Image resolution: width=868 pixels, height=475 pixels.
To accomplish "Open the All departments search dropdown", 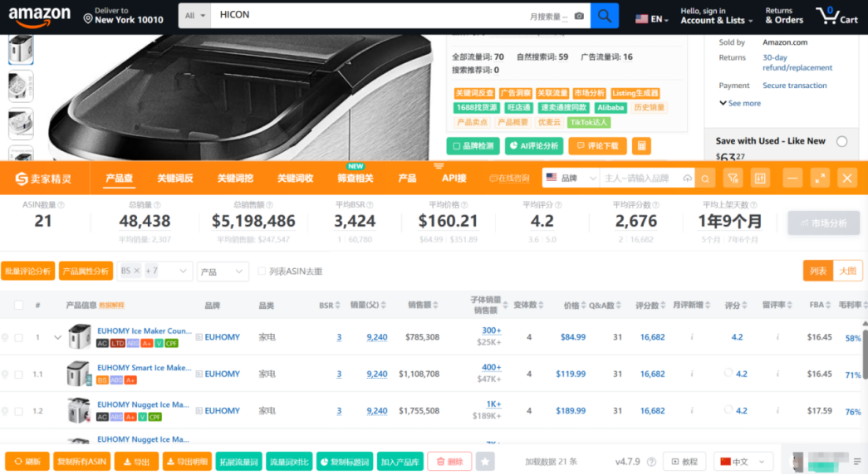I will (195, 16).
